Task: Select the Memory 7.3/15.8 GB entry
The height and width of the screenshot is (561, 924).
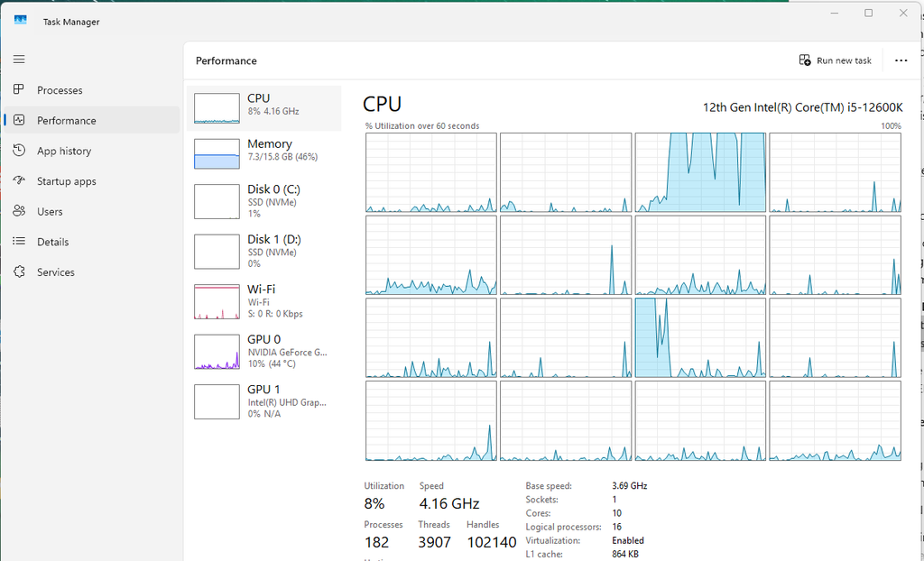Action: (x=264, y=153)
